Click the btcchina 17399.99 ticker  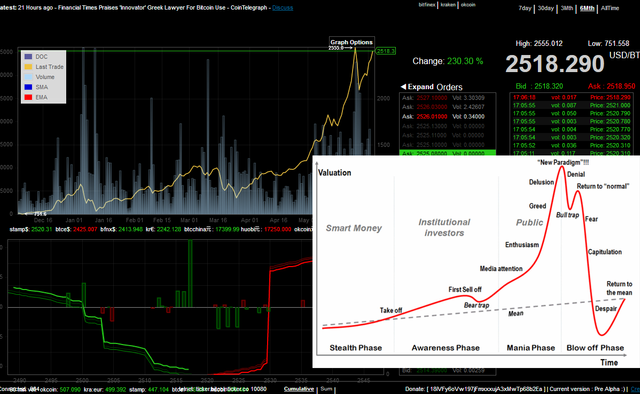[211, 229]
